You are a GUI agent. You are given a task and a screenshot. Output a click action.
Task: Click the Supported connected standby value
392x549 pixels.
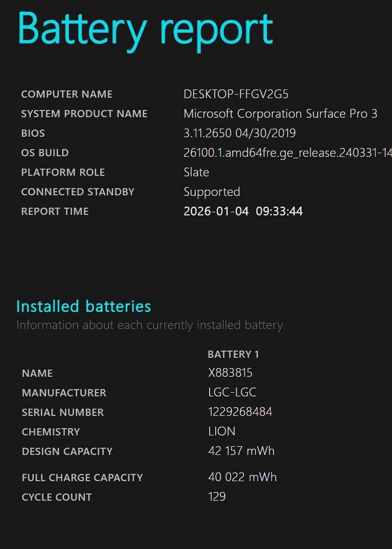pos(212,192)
